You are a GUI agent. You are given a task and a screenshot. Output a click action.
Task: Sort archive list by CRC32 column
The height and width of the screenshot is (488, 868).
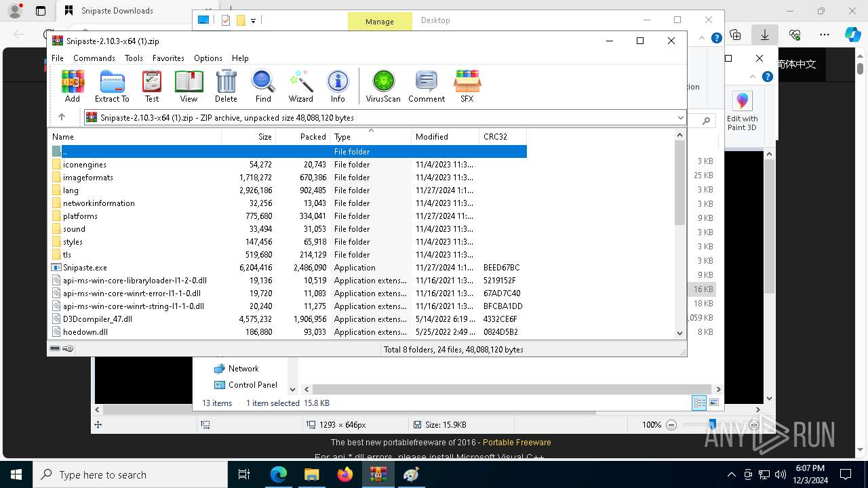coord(502,137)
